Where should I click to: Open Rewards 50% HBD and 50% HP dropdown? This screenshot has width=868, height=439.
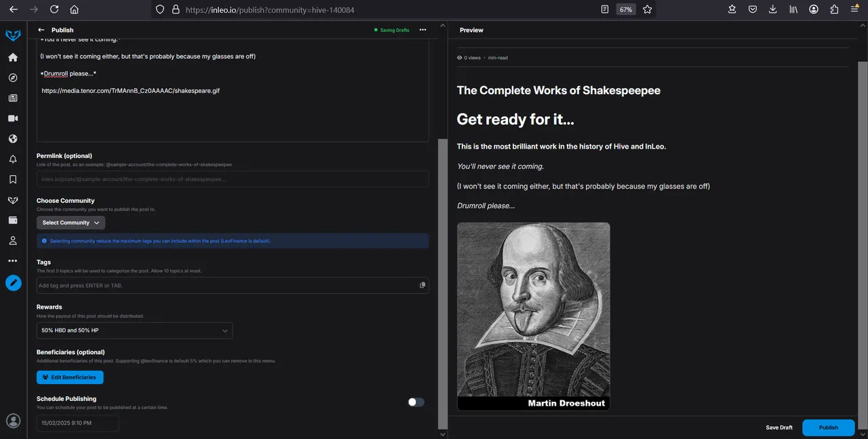pos(134,330)
